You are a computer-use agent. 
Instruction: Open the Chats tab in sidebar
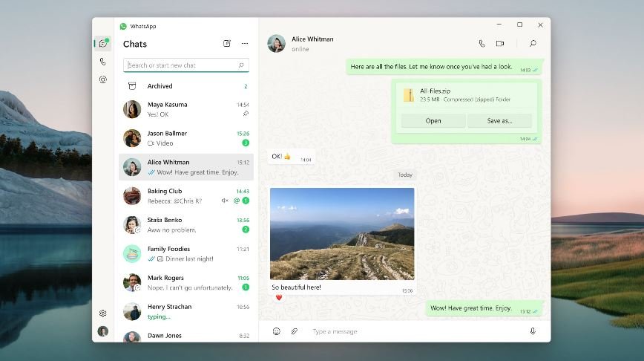coord(103,44)
